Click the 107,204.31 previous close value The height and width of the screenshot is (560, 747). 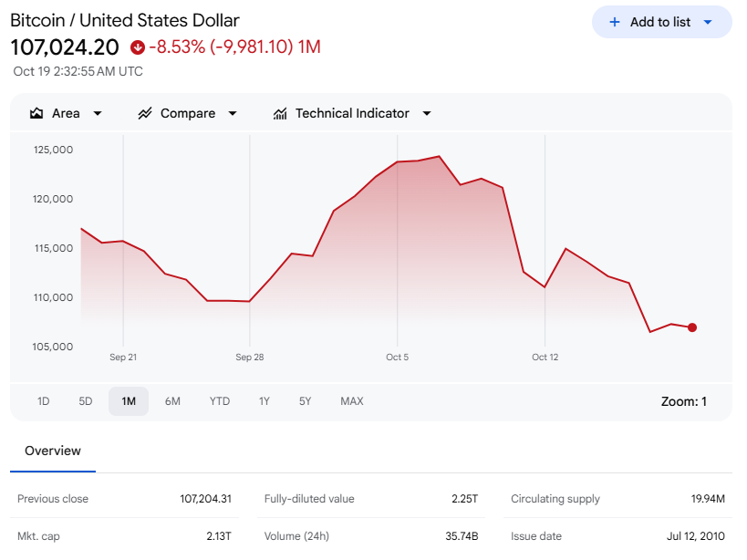[x=206, y=499]
